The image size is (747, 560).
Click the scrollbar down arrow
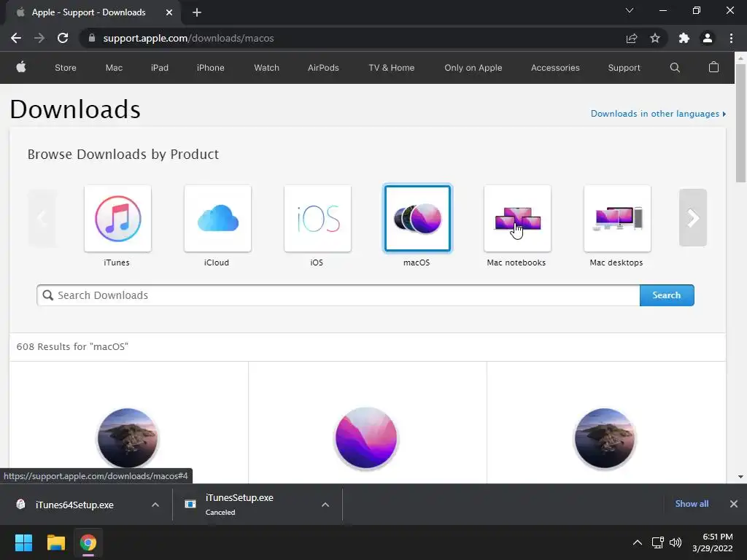740,477
